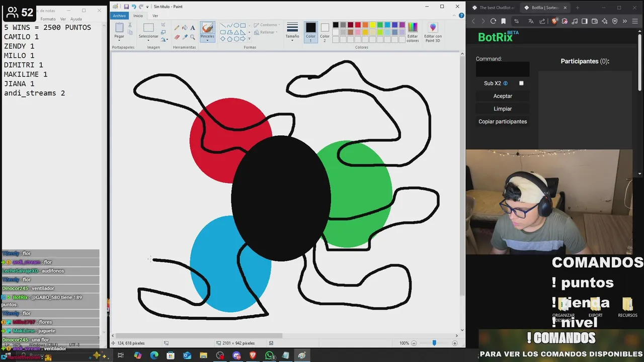Select the Text tool in Paint

[x=193, y=28]
